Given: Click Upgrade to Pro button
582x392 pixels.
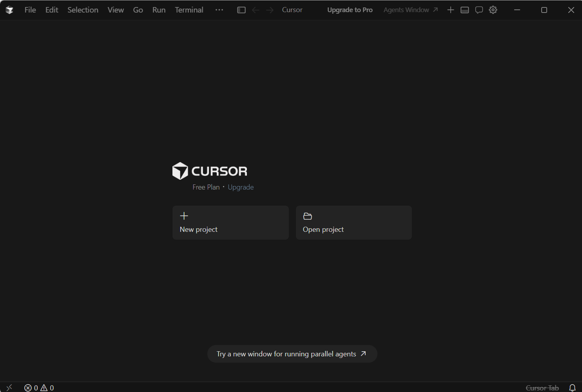Looking at the screenshot, I should (x=350, y=10).
